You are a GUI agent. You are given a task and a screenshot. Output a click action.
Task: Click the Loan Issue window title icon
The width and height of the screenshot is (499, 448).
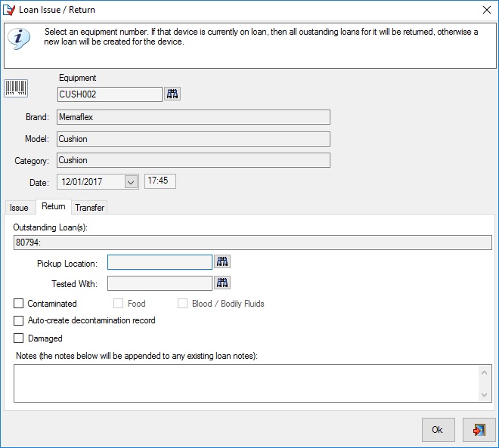point(8,10)
